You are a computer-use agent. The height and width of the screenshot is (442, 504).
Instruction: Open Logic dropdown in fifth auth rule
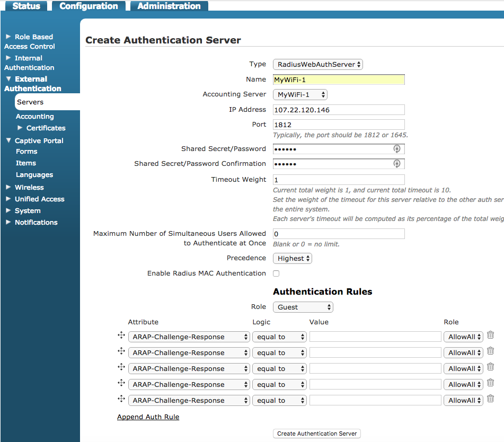click(279, 401)
